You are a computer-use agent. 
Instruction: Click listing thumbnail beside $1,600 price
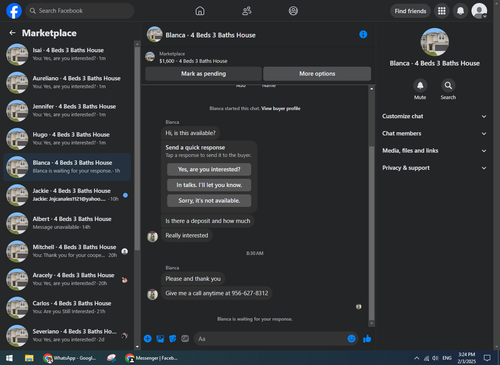click(150, 57)
